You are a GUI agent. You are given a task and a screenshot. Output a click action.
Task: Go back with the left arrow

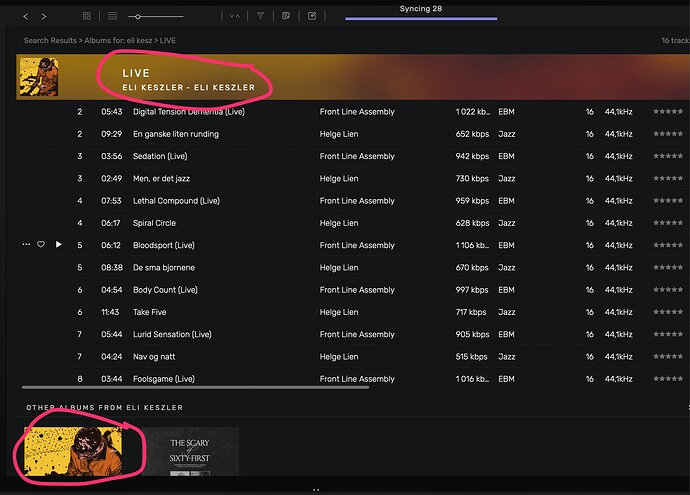click(26, 17)
